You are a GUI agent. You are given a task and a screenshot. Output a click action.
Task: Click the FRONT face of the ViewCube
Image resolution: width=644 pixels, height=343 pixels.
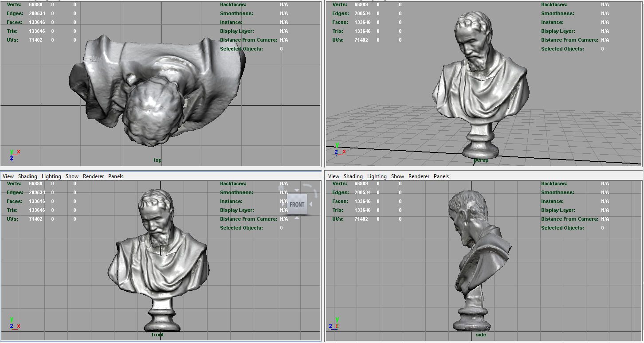pyautogui.click(x=297, y=204)
